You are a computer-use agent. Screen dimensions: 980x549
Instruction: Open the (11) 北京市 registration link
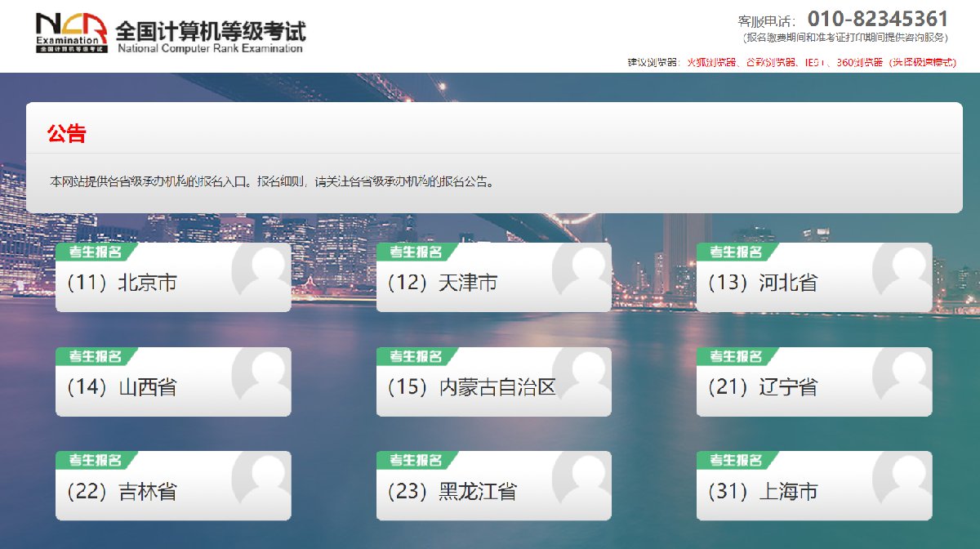(122, 283)
